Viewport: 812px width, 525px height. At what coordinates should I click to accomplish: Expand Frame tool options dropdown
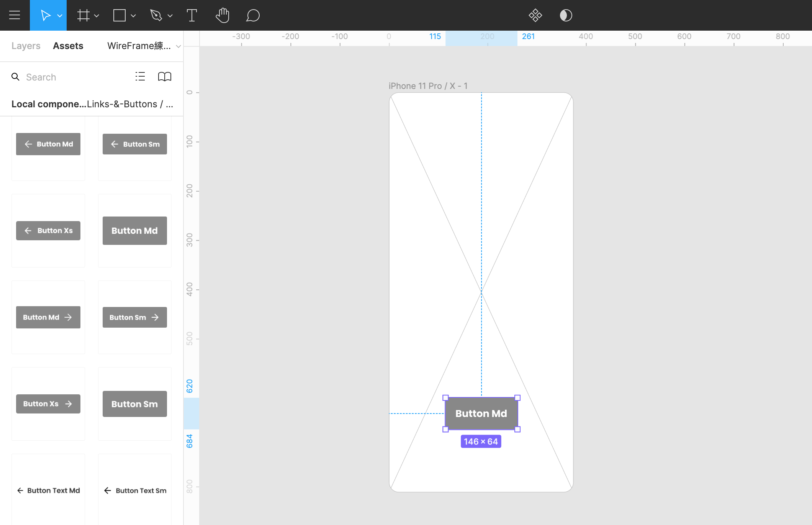coord(97,16)
